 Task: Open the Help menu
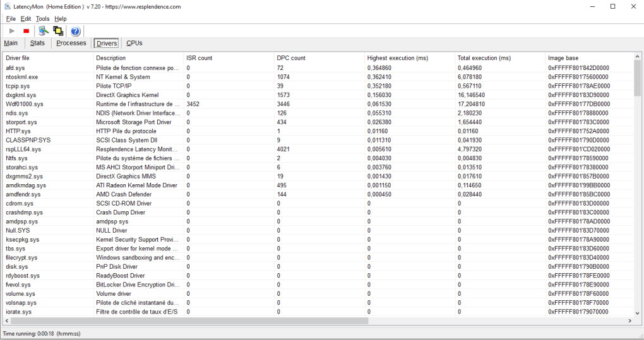pos(61,19)
